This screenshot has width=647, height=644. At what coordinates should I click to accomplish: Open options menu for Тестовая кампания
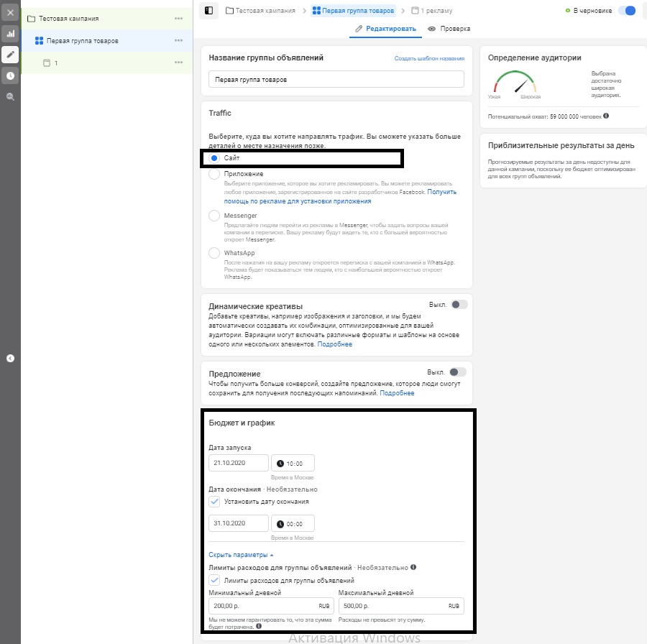pos(179,19)
